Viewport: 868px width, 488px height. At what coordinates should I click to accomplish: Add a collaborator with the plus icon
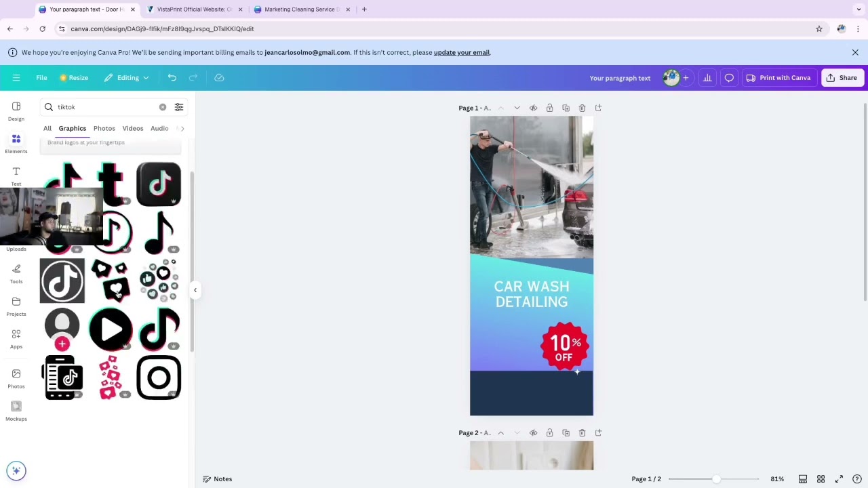[686, 77]
